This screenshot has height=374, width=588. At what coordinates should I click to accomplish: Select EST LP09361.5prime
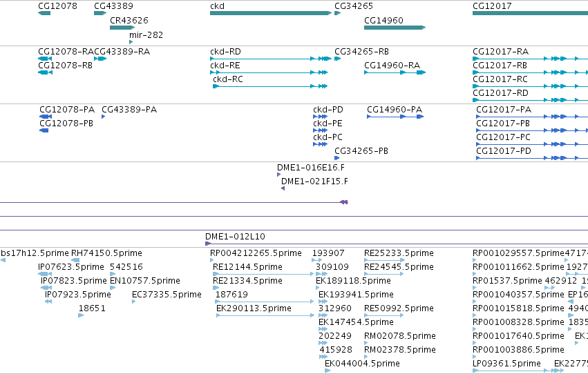coord(506,364)
